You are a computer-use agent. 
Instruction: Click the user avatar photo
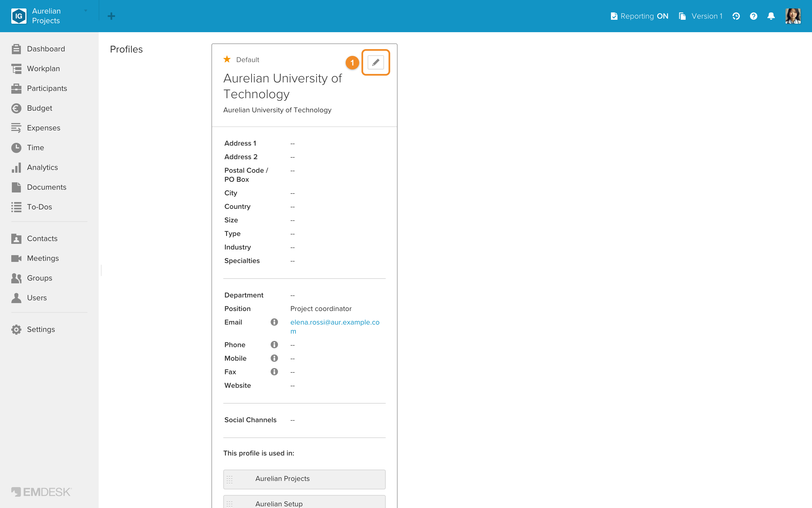tap(793, 16)
